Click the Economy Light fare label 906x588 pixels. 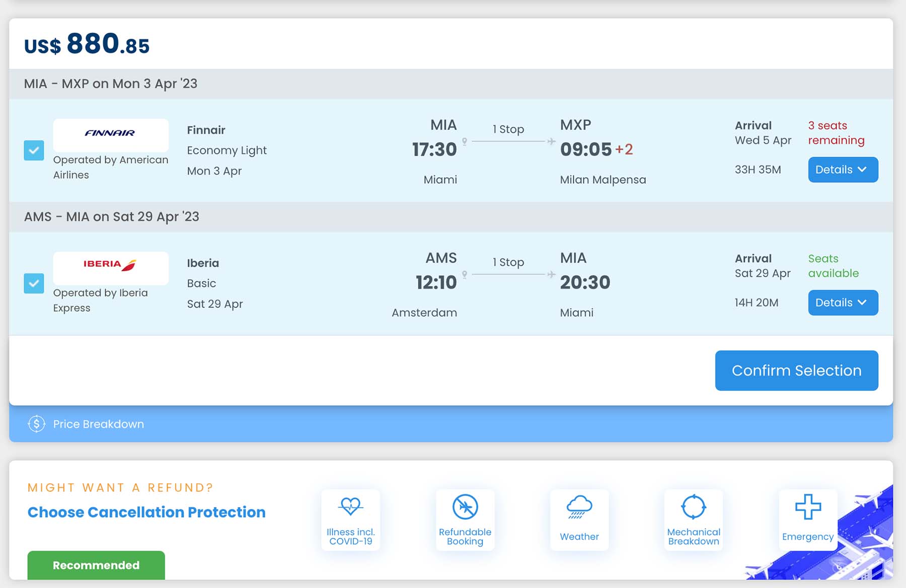tap(227, 151)
